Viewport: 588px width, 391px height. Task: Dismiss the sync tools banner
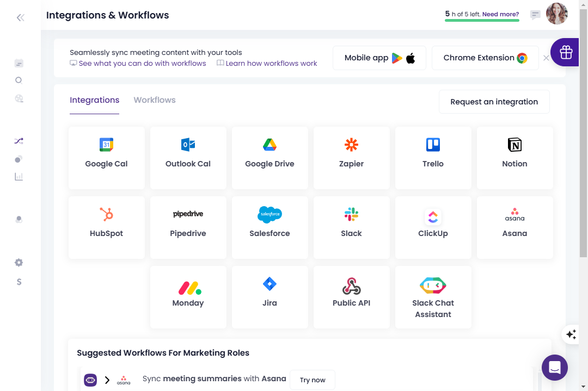(x=546, y=58)
